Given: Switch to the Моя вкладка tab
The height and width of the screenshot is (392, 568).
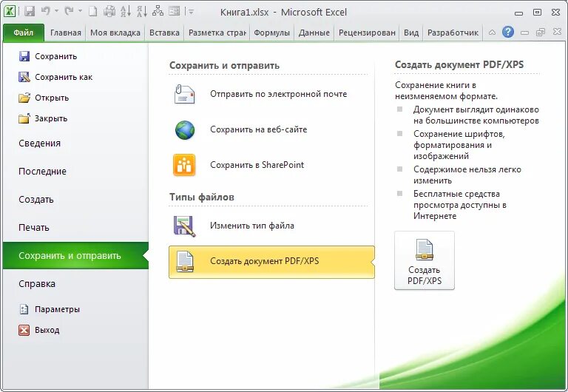Looking at the screenshot, I should [x=115, y=33].
